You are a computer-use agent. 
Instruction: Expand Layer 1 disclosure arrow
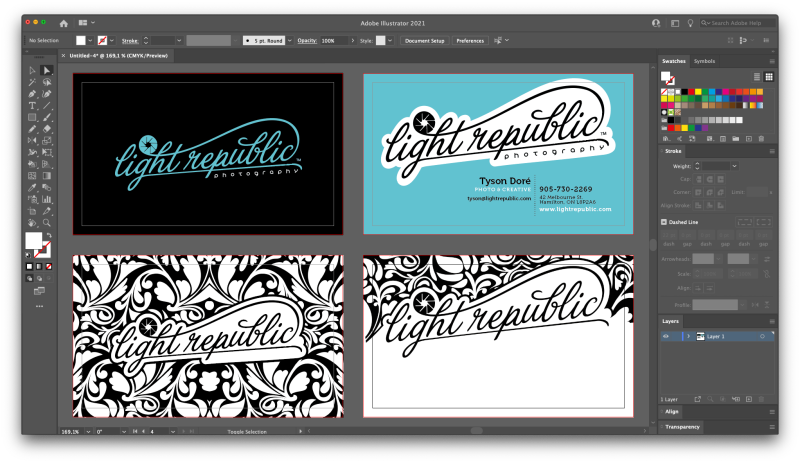pyautogui.click(x=688, y=336)
